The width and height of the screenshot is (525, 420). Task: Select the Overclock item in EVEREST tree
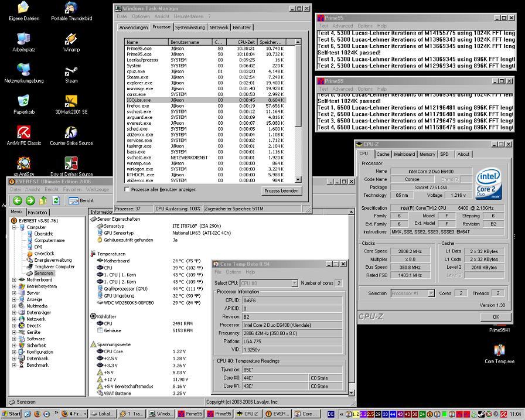click(x=44, y=254)
